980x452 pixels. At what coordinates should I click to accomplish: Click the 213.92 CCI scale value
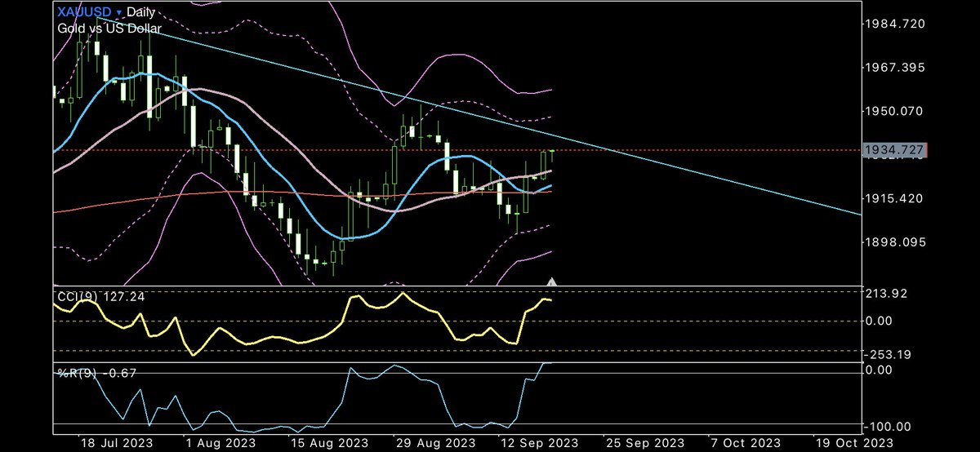(885, 293)
